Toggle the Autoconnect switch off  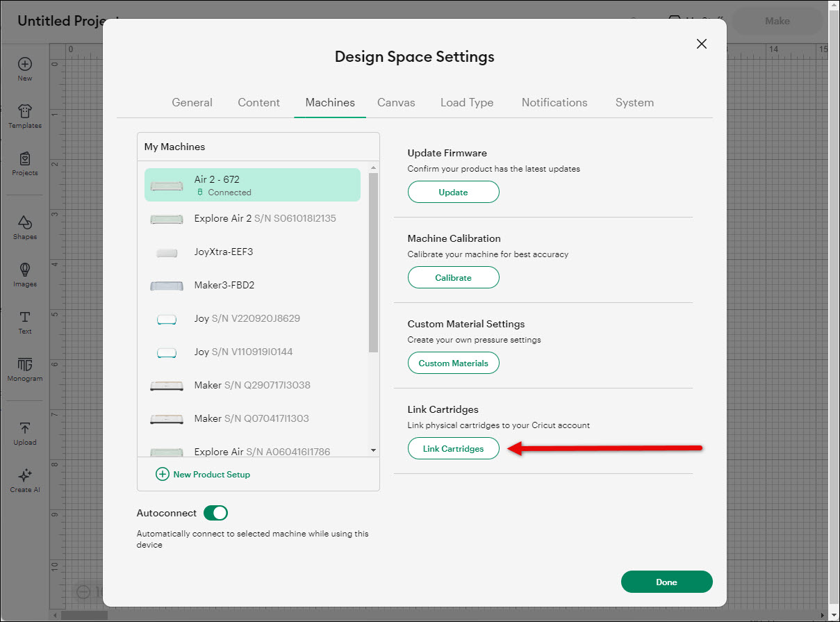point(215,513)
